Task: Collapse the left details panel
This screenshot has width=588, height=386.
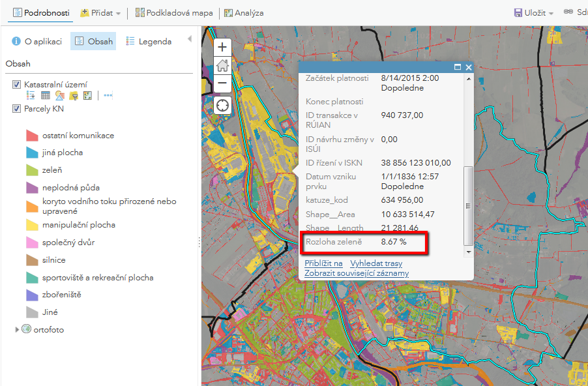Action: [191, 38]
